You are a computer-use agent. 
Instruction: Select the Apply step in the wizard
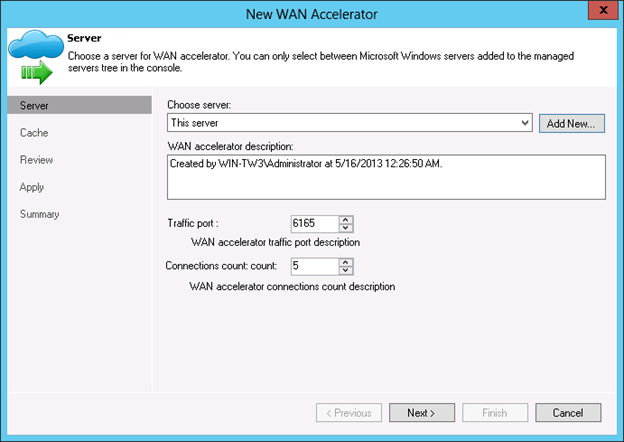pos(32,187)
